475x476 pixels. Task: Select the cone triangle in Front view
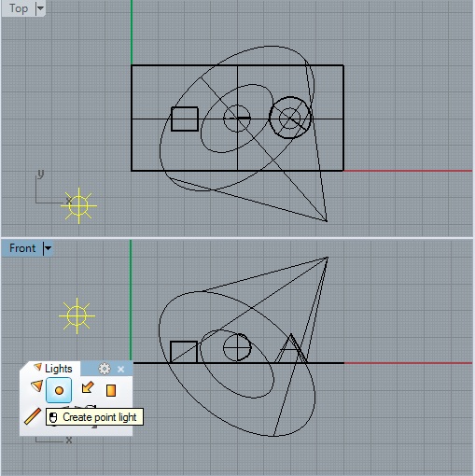pyautogui.click(x=291, y=349)
